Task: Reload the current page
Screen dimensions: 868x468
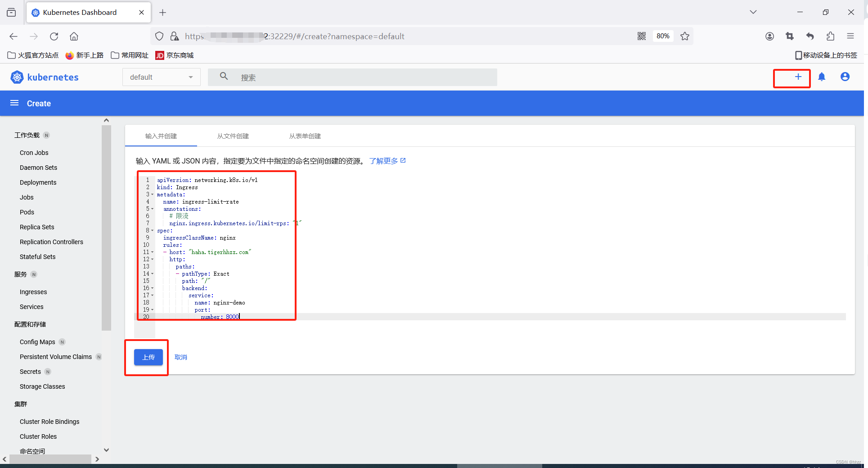Action: (x=54, y=36)
